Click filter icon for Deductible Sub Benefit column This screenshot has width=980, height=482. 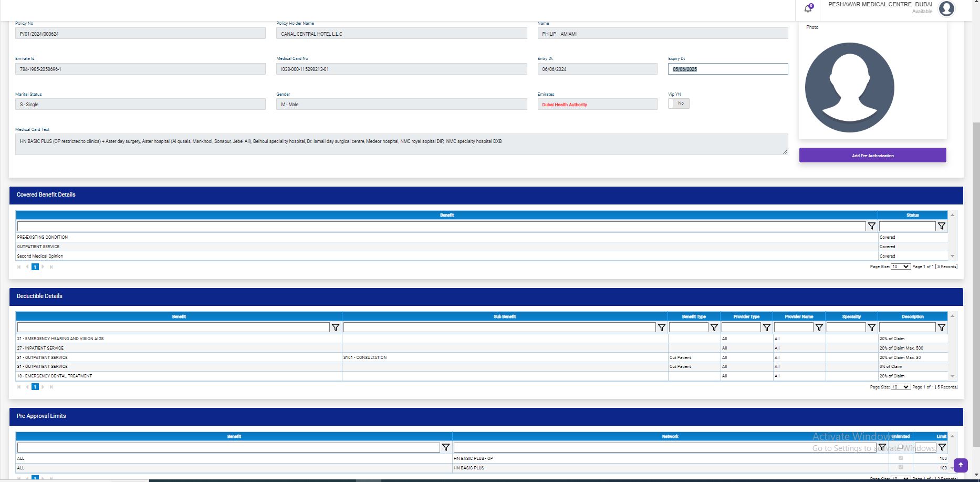(x=662, y=327)
